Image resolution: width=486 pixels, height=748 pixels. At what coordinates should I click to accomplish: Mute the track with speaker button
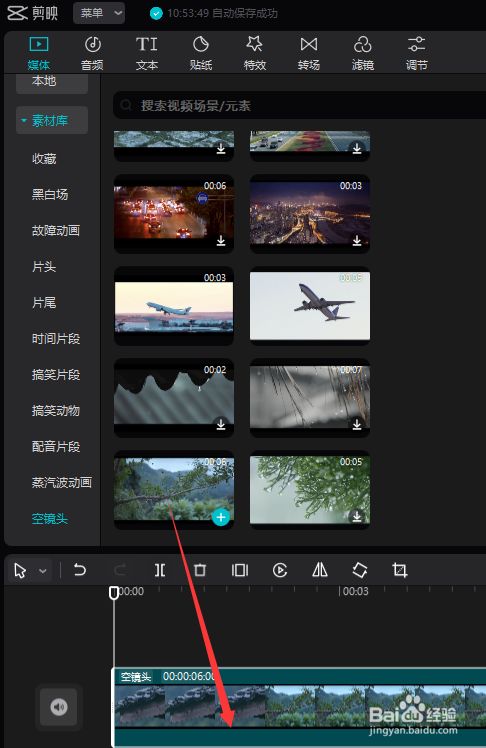click(59, 707)
